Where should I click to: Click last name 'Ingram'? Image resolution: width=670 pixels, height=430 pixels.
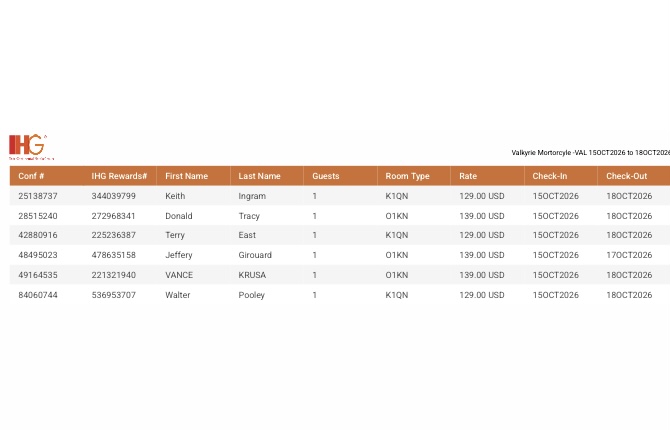point(252,196)
